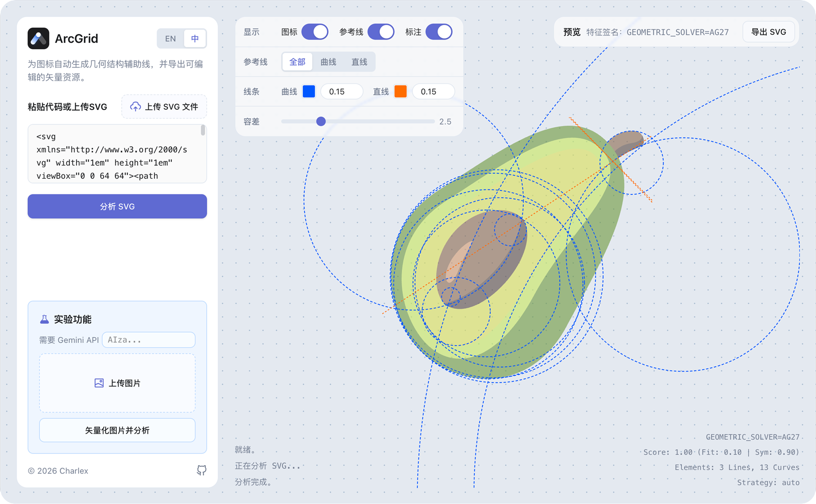Click the ArcGrid title text

coord(77,38)
